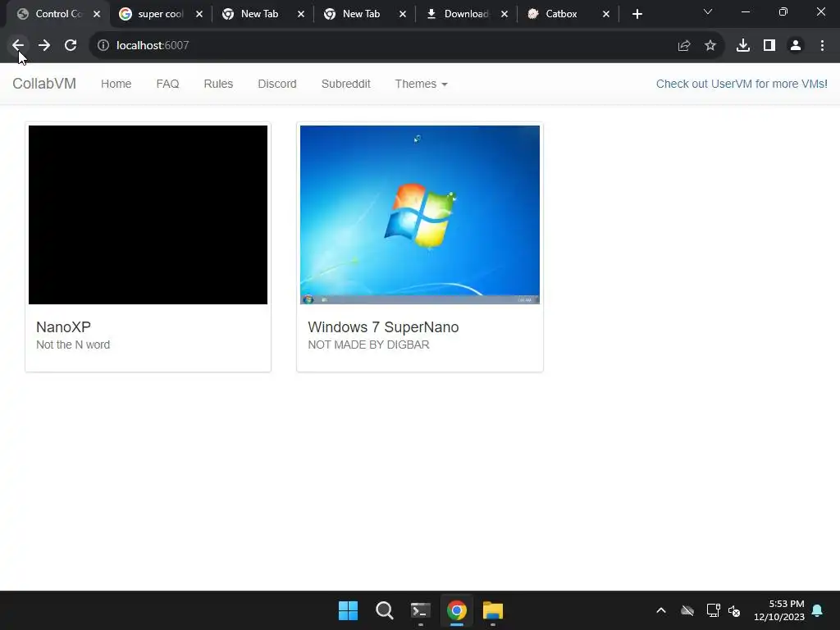Click the Chrome taskbar icon
This screenshot has width=840, height=630.
pos(456,610)
